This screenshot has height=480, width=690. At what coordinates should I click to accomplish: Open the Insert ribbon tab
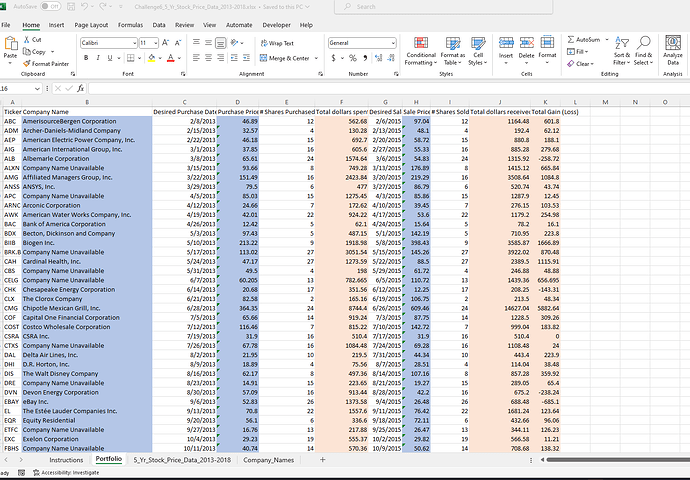point(56,25)
